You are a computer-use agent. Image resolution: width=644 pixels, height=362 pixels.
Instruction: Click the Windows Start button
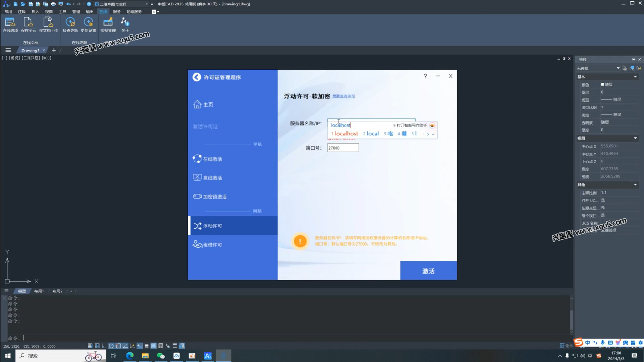pos(8,356)
